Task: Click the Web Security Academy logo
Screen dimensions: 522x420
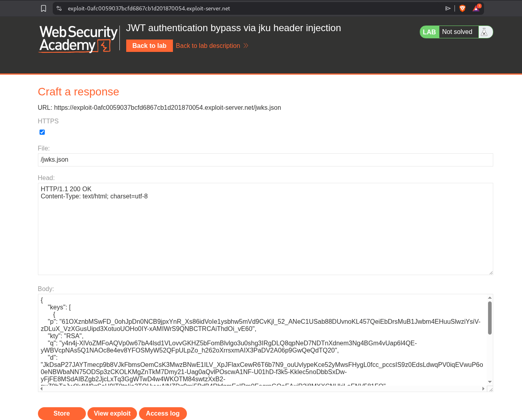Action: pyautogui.click(x=78, y=39)
